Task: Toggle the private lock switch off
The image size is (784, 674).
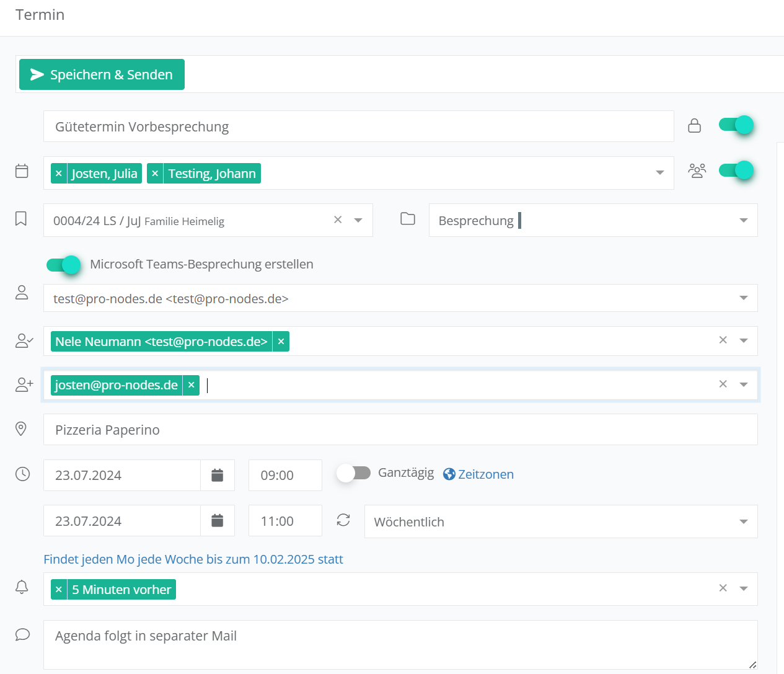Action: pyautogui.click(x=736, y=125)
